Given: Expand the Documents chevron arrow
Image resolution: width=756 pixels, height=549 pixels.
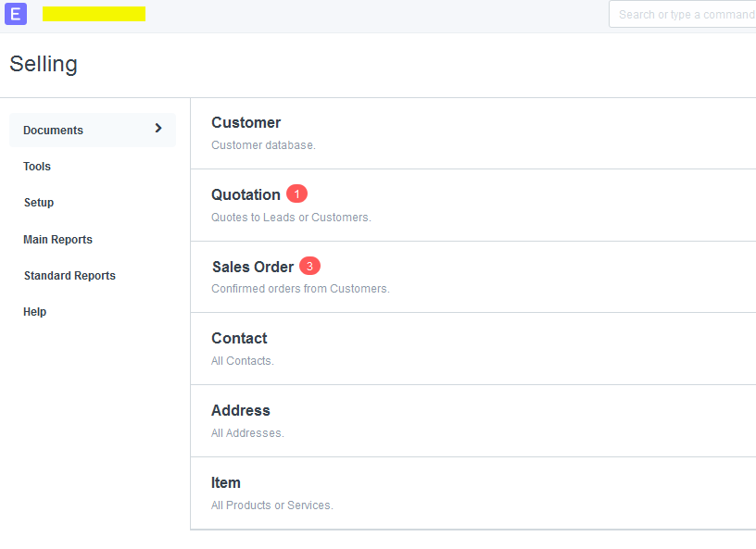Looking at the screenshot, I should click(158, 128).
